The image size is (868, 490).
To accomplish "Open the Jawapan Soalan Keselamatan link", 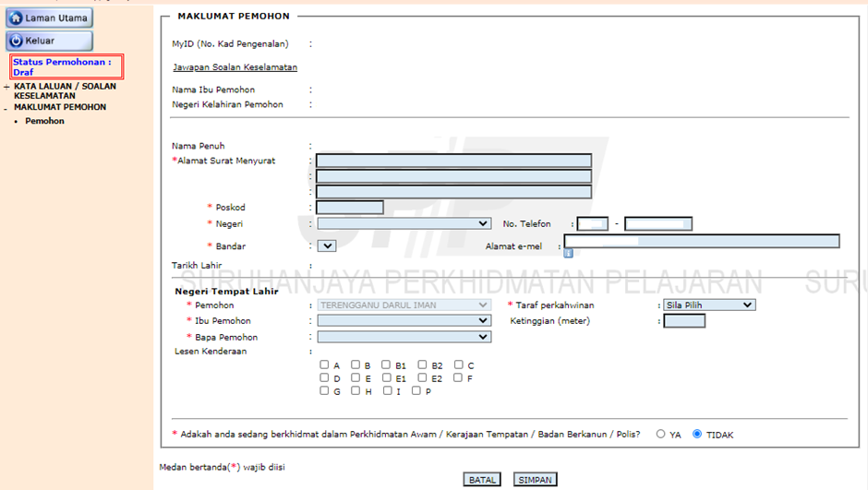I will coord(235,67).
